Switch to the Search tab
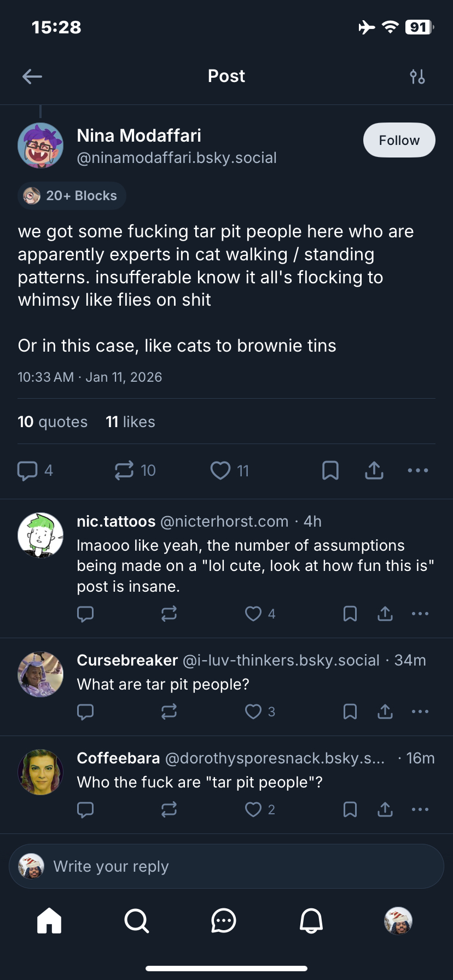Image resolution: width=453 pixels, height=980 pixels. click(136, 920)
